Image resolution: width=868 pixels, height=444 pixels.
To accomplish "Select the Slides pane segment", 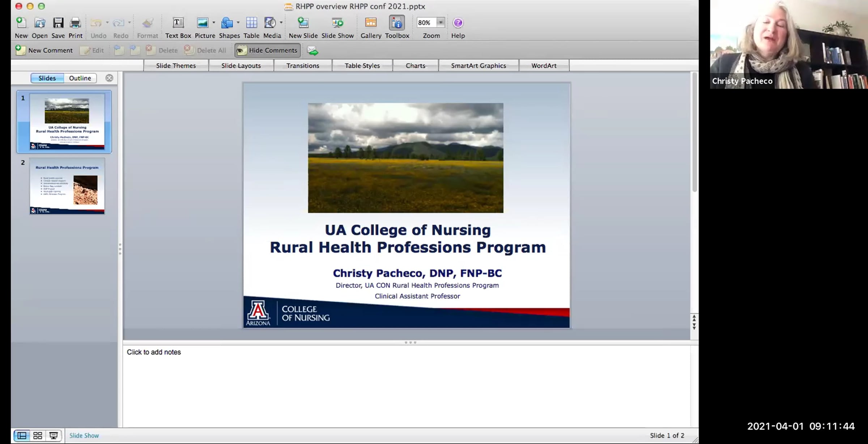I will click(x=47, y=78).
